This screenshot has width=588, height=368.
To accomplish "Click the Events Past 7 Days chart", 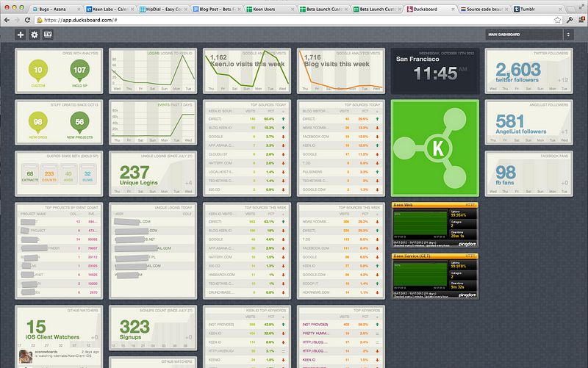I will pyautogui.click(x=153, y=122).
